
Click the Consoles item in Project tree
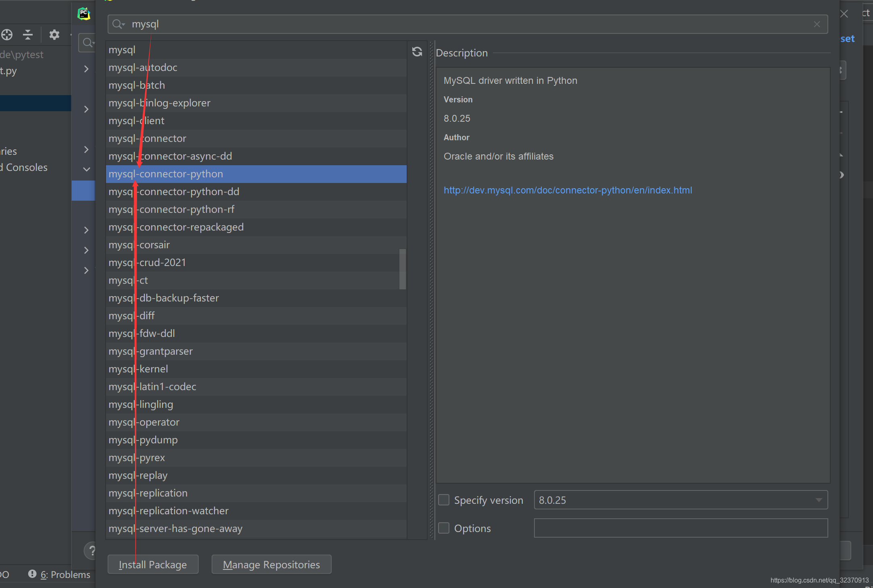pos(24,167)
